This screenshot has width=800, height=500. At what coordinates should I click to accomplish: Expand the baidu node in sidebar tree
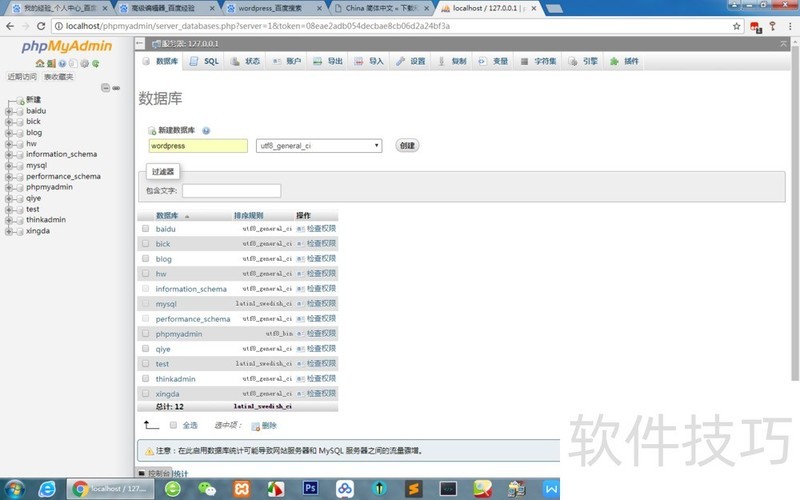[x=9, y=111]
